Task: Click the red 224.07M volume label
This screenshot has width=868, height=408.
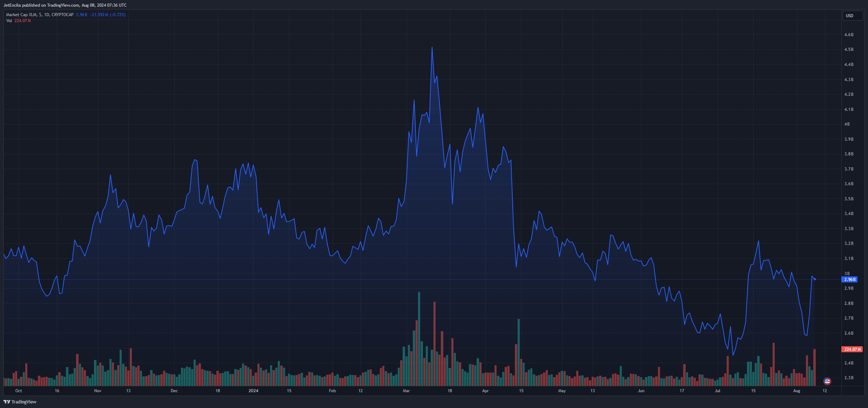Action: pos(852,349)
